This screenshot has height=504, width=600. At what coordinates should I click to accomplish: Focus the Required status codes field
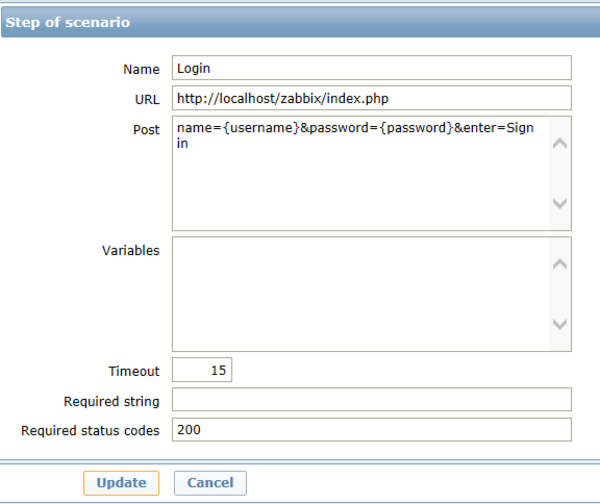coord(371,430)
